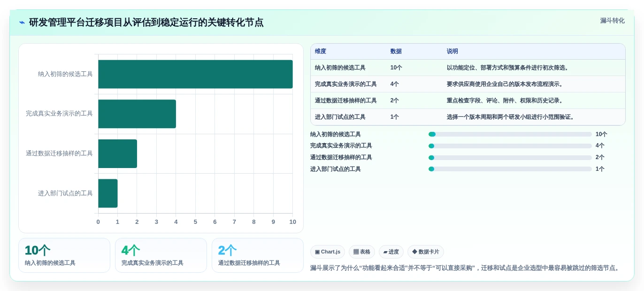The height and width of the screenshot is (291, 644).
Task: Select the 表格 tag chip
Action: tap(362, 252)
